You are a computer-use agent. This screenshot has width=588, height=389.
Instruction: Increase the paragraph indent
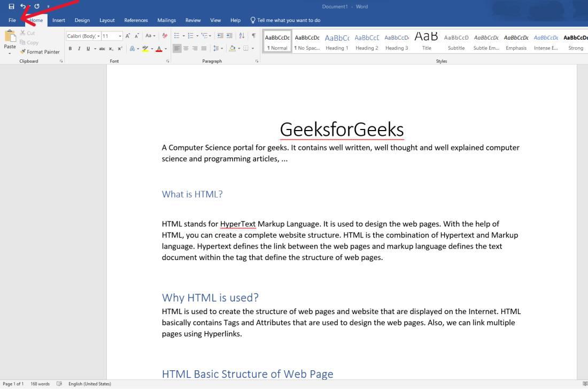[x=229, y=36]
